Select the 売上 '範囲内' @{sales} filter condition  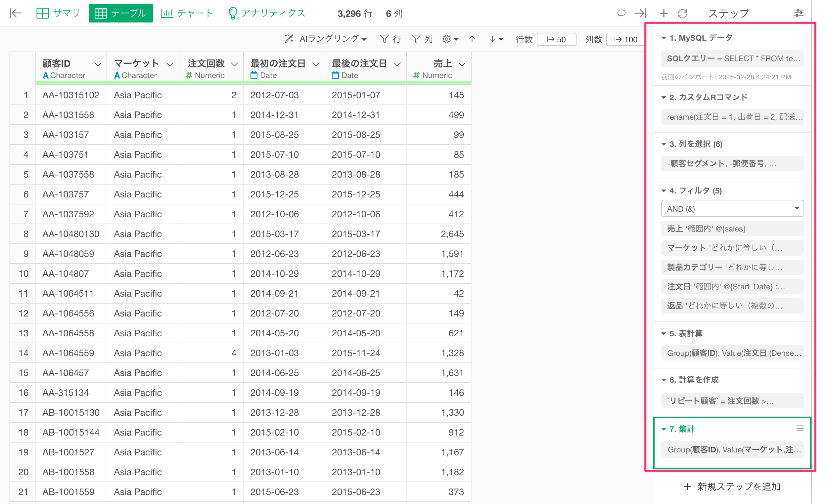[732, 229]
